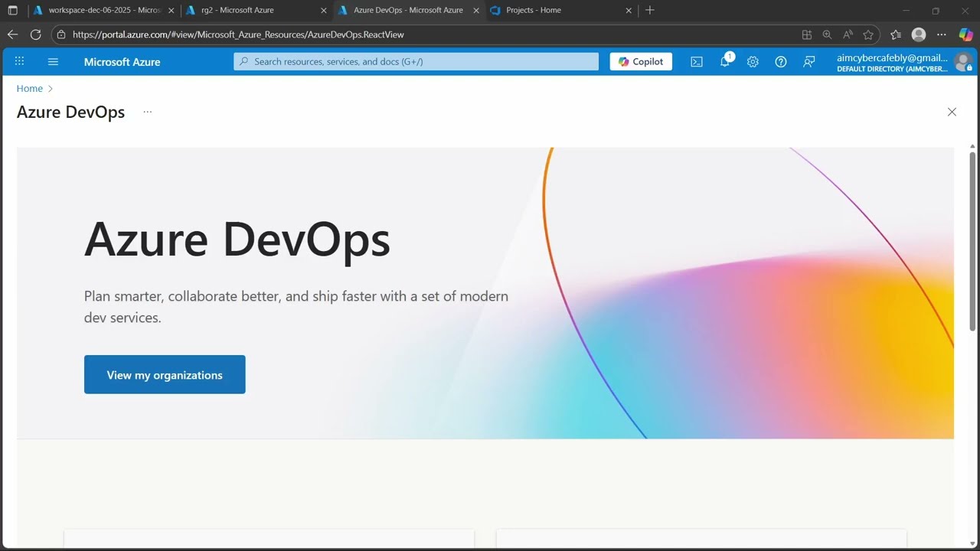Image resolution: width=980 pixels, height=551 pixels.
Task: Open Help and support question mark
Action: coord(781,62)
